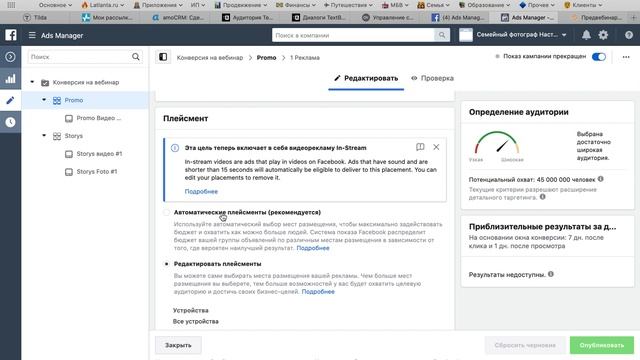The image size is (640, 360).
Task: Collapse the Promo ad set arrow
Action: point(44,100)
